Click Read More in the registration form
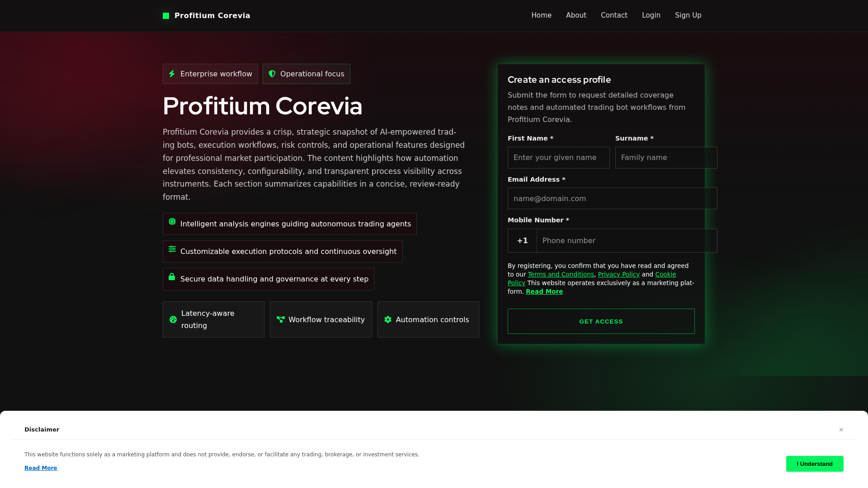The width and height of the screenshot is (868, 488). pyautogui.click(x=544, y=291)
